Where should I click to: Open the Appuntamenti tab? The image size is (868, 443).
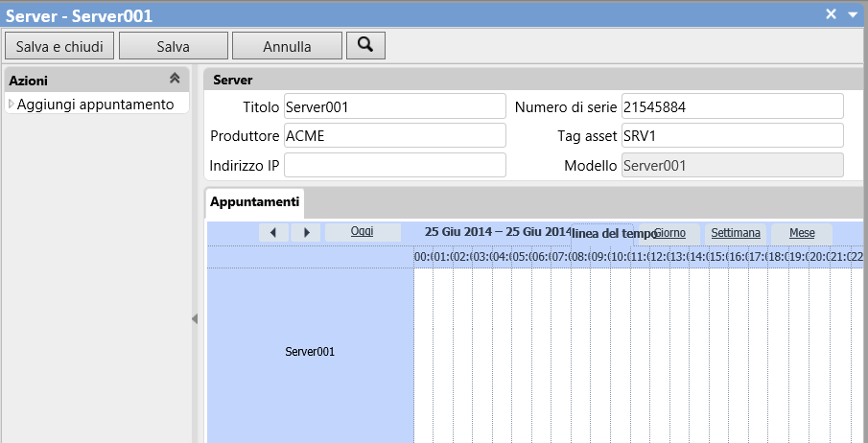point(255,202)
